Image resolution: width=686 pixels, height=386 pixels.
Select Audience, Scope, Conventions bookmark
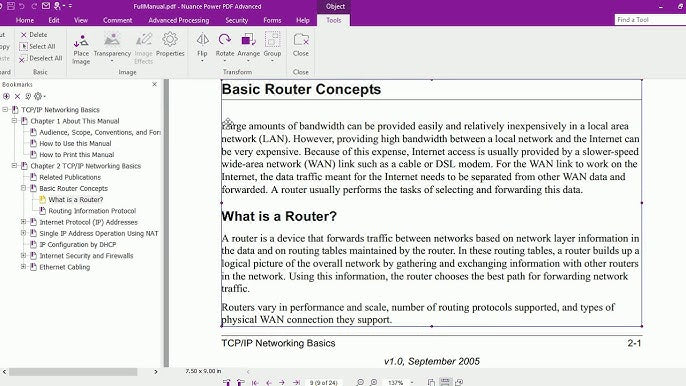pos(100,132)
